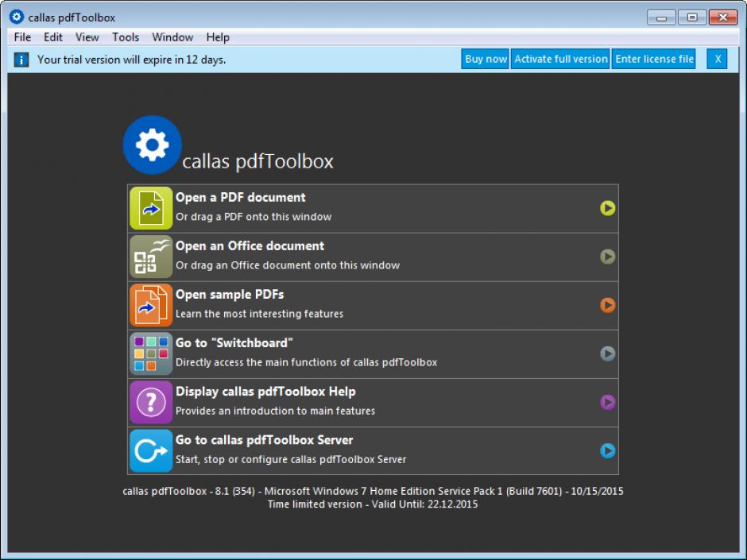Click the orange Open sample PDFs icon

(x=151, y=305)
